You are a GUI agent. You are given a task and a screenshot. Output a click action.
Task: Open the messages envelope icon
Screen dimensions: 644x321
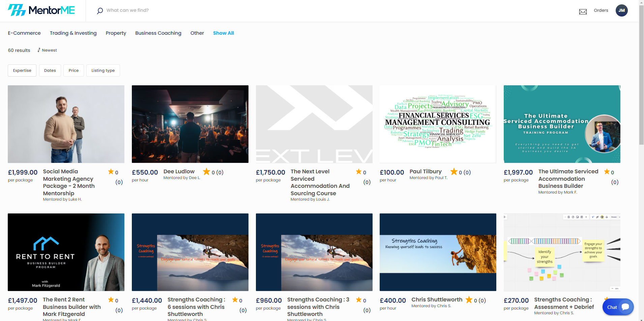583,12
